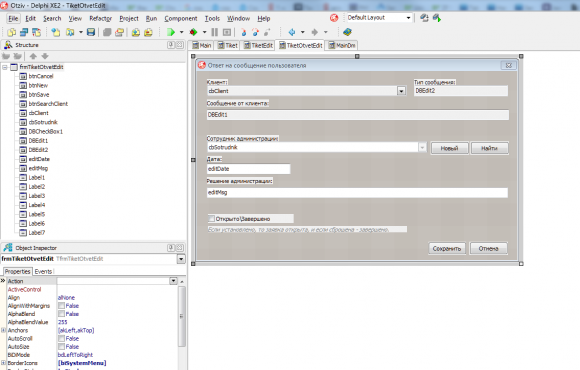Collapse frmTiketOtvetEdit tree node
The image size is (580, 370).
5,67
